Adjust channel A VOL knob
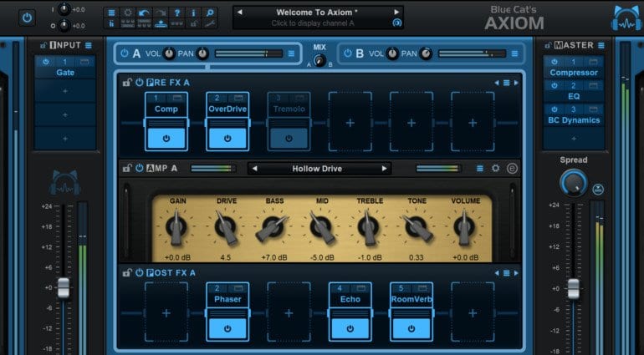 pyautogui.click(x=169, y=53)
